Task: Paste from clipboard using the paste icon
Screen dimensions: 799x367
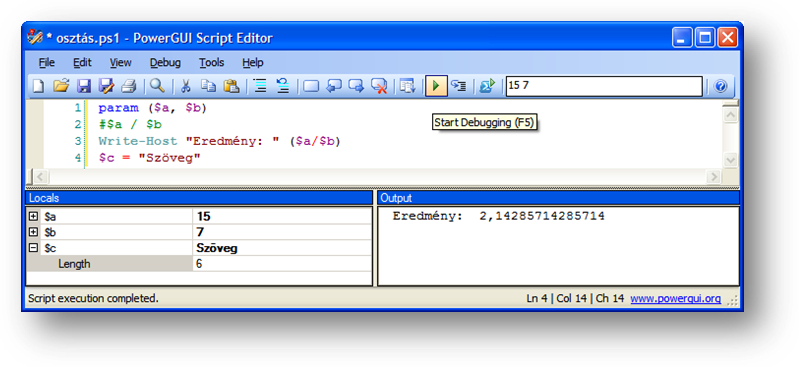Action: tap(231, 86)
